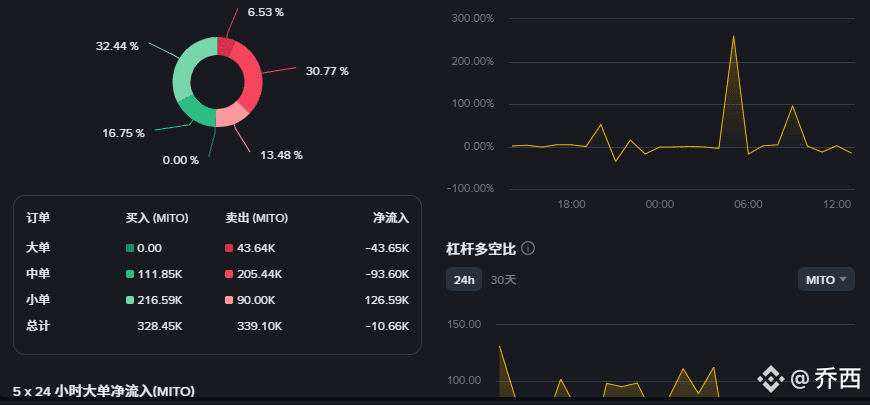870x405 pixels.
Task: Click the tallest peak on the line chart
Action: coord(733,37)
